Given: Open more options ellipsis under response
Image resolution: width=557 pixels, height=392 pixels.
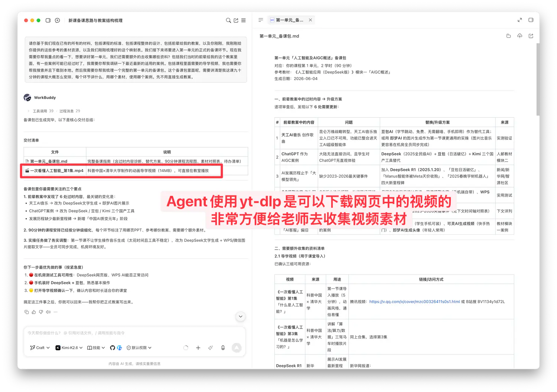Looking at the screenshot, I should [56, 312].
